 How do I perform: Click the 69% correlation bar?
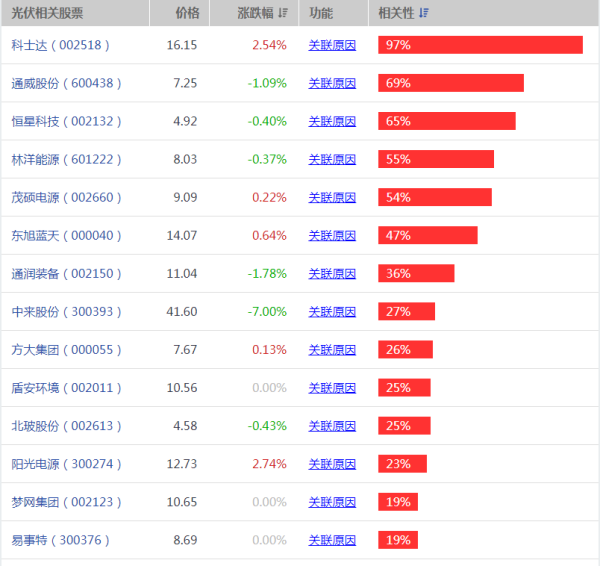pyautogui.click(x=451, y=83)
